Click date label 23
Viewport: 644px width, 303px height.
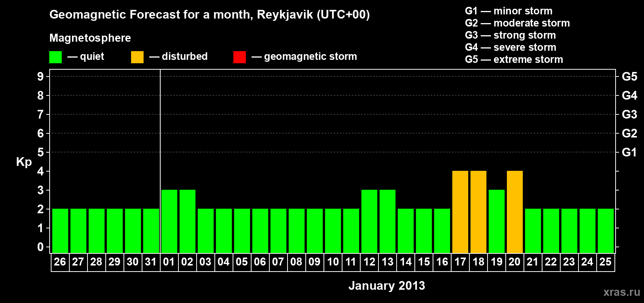point(569,262)
